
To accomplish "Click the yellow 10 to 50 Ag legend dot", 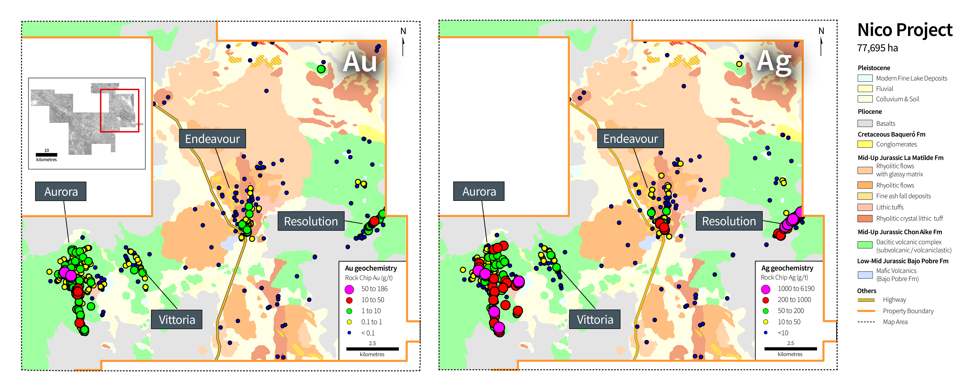I will click(766, 322).
